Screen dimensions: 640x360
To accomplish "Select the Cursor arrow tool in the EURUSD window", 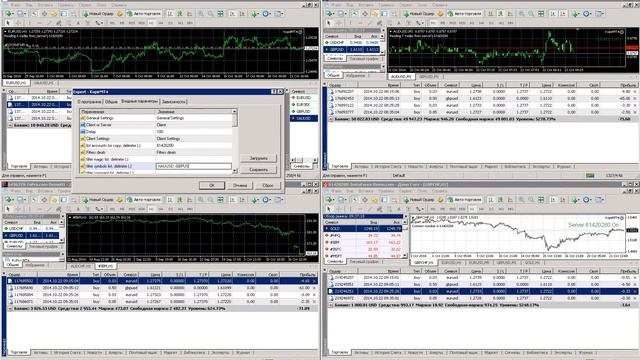I will pyautogui.click(x=8, y=23).
